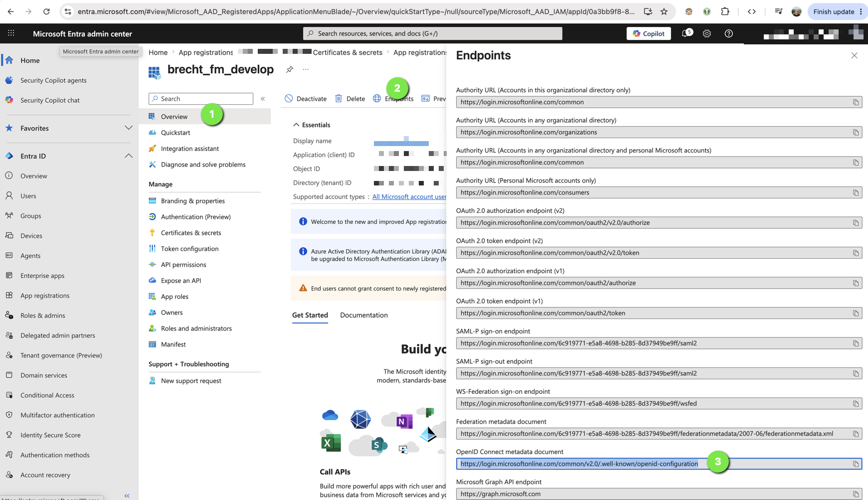Image resolution: width=868 pixels, height=500 pixels.
Task: Open Diagnose and solve problems
Action: [203, 165]
